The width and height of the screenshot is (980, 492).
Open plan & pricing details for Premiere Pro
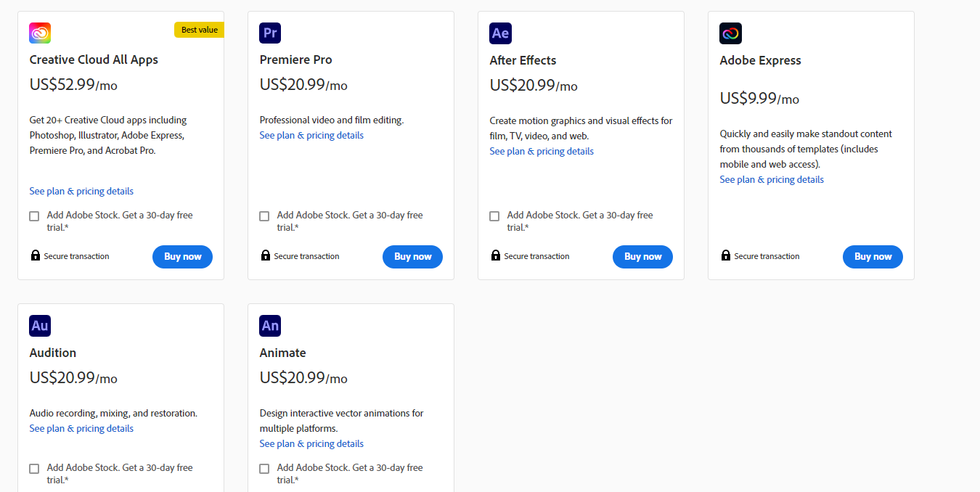pos(311,136)
